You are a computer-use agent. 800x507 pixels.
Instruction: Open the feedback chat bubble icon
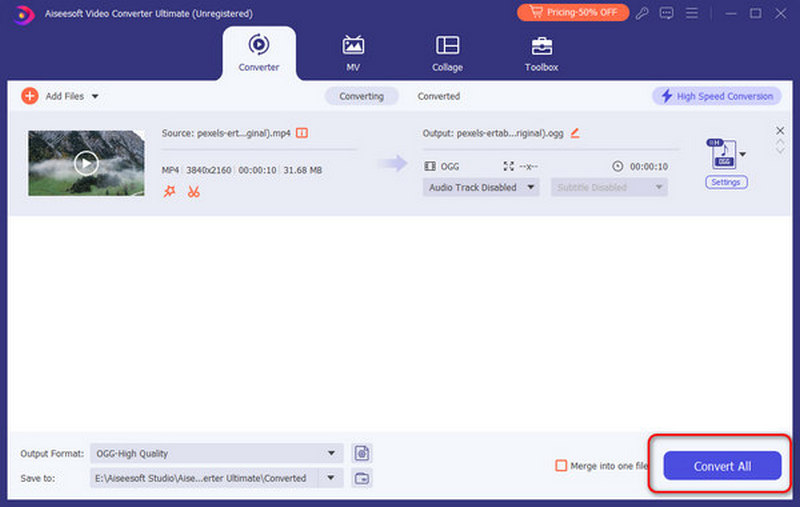tap(666, 13)
